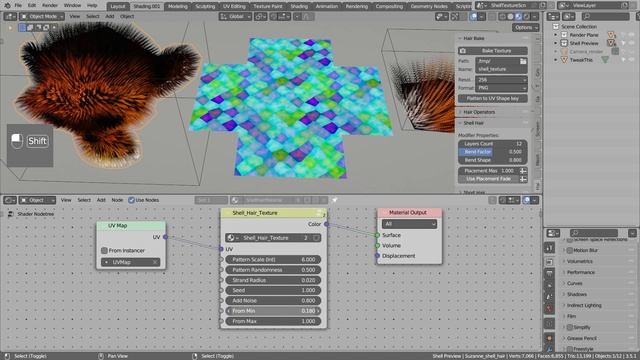Click the snapping magnet icon in 3D viewport header

tap(273, 16)
